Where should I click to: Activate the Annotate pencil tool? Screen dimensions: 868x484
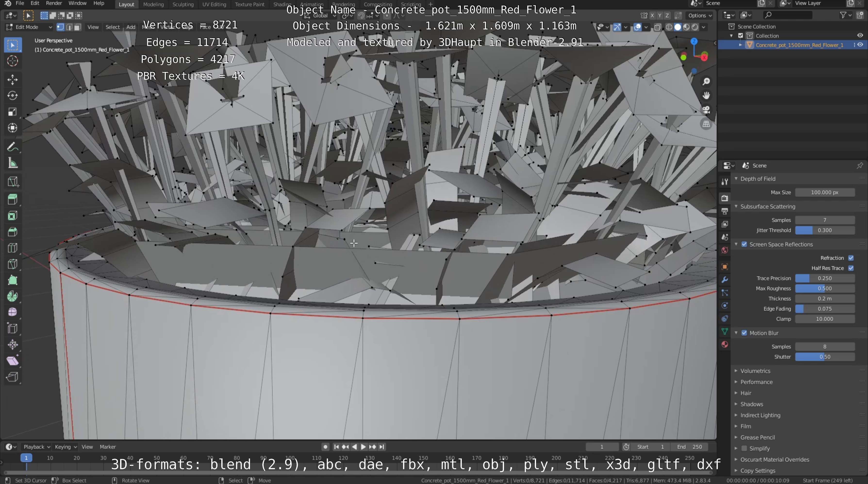click(x=13, y=147)
